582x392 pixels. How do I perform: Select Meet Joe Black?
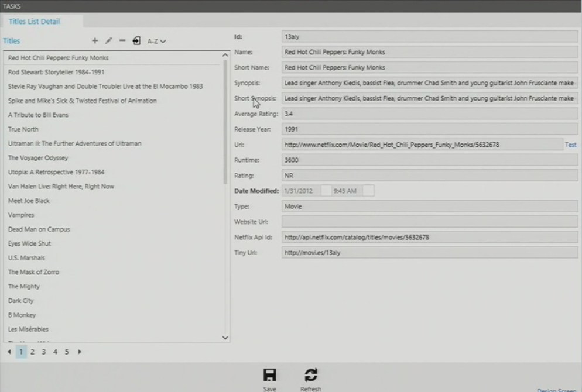(113, 201)
